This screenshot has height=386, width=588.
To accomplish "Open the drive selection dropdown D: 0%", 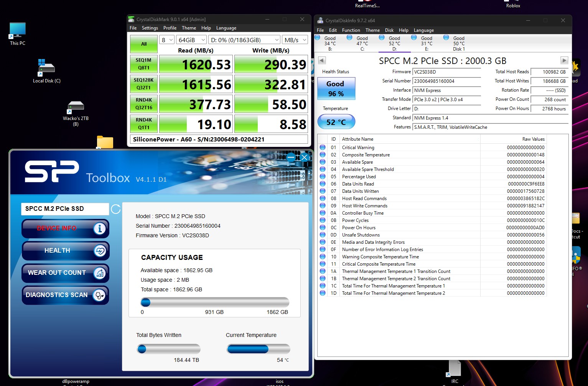I will point(245,40).
